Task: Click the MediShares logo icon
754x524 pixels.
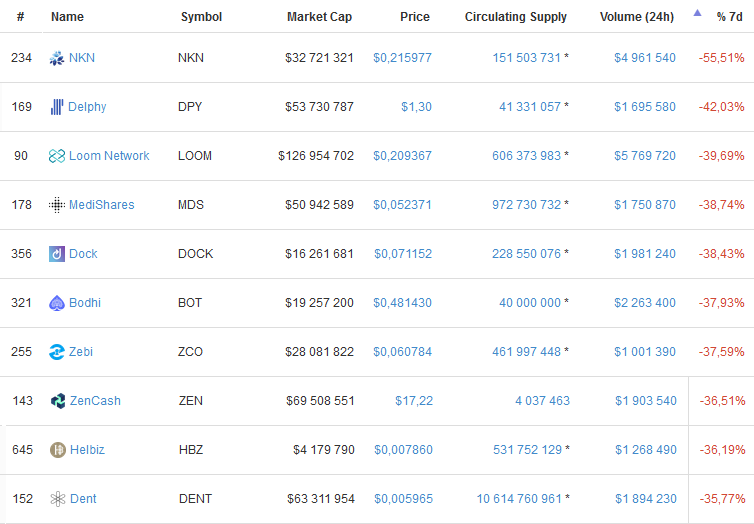Action: coord(57,205)
